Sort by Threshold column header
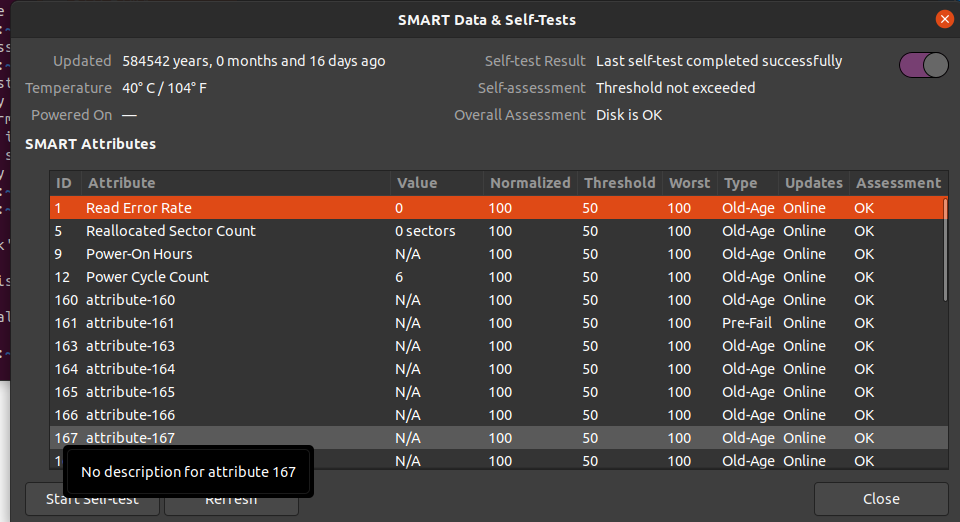The image size is (960, 522). pos(619,183)
